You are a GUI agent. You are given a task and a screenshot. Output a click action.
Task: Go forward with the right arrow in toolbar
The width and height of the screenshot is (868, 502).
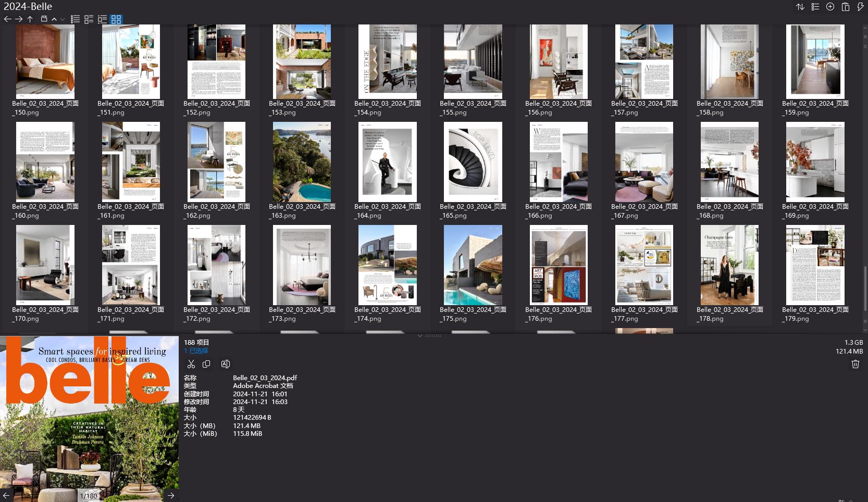(19, 19)
